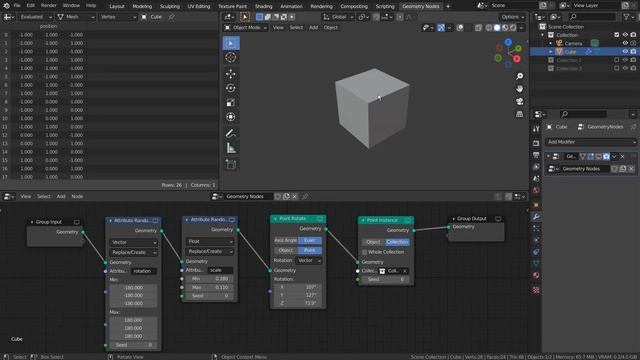Select the Scale tool
This screenshot has height=360, width=640.
[x=231, y=102]
